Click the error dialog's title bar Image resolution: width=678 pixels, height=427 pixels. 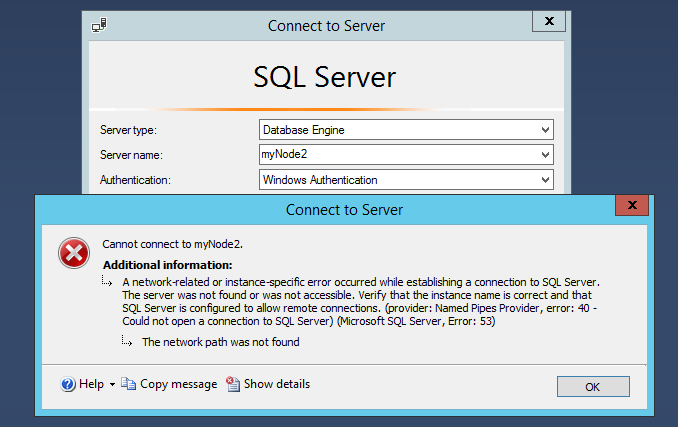pos(344,210)
